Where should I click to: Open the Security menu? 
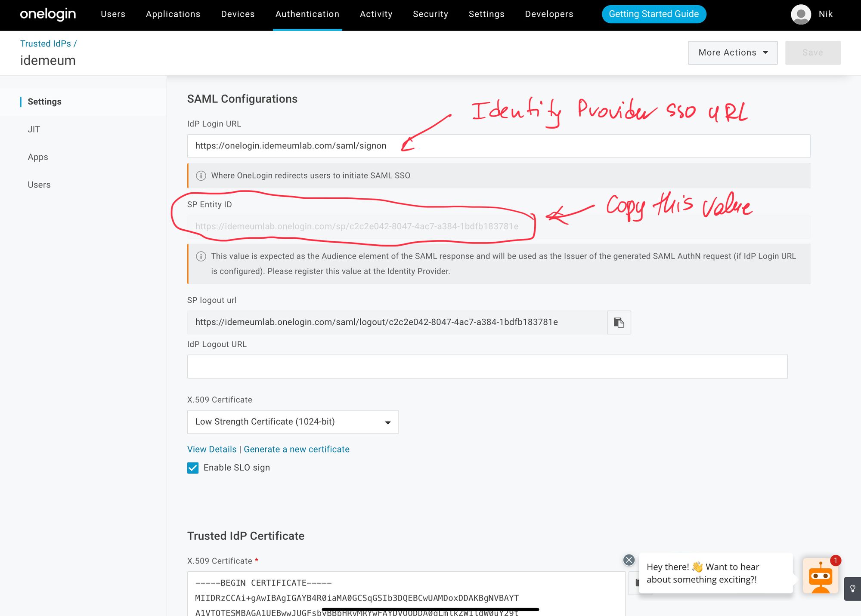pyautogui.click(x=430, y=14)
